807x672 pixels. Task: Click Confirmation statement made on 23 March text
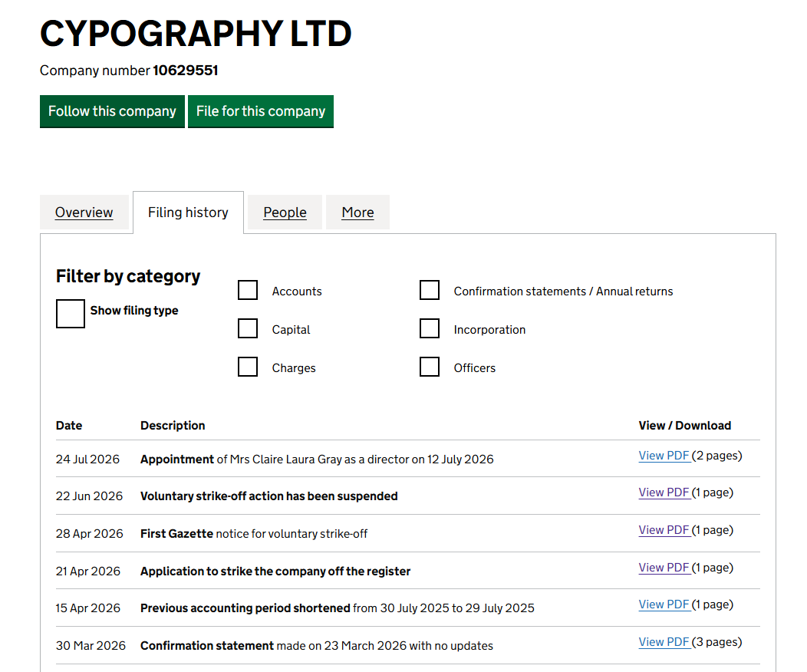coord(317,646)
